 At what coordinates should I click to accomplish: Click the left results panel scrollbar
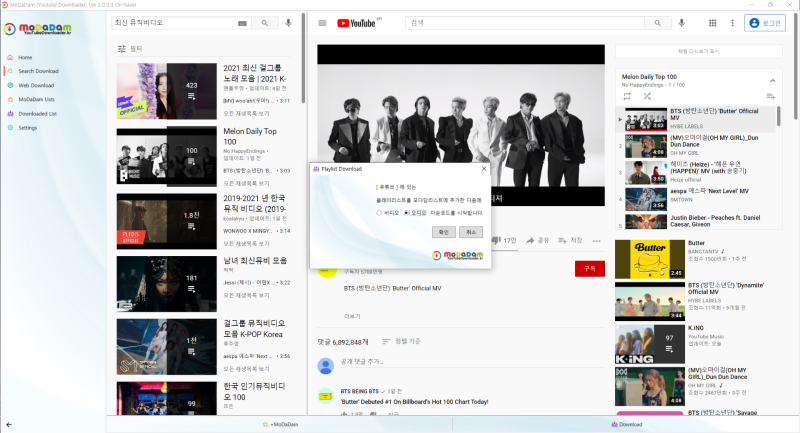click(x=303, y=58)
